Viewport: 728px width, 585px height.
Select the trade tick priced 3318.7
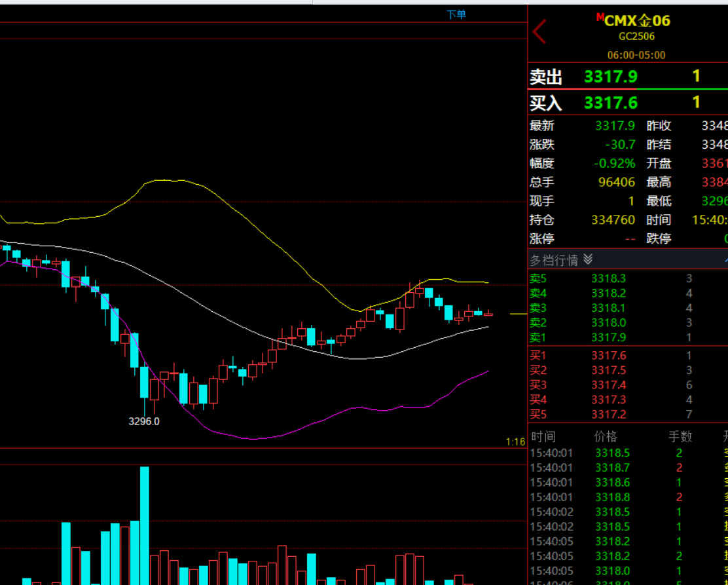(628, 468)
